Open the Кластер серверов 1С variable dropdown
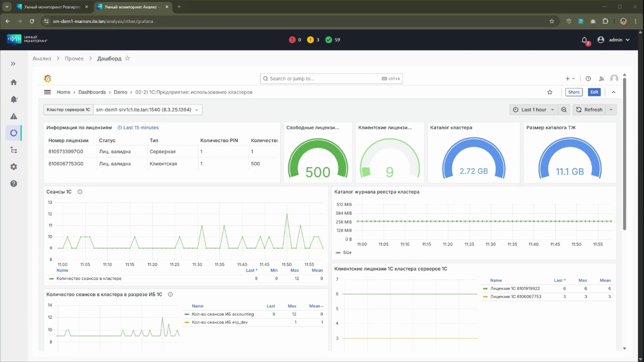The width and height of the screenshot is (644, 362). (x=148, y=110)
